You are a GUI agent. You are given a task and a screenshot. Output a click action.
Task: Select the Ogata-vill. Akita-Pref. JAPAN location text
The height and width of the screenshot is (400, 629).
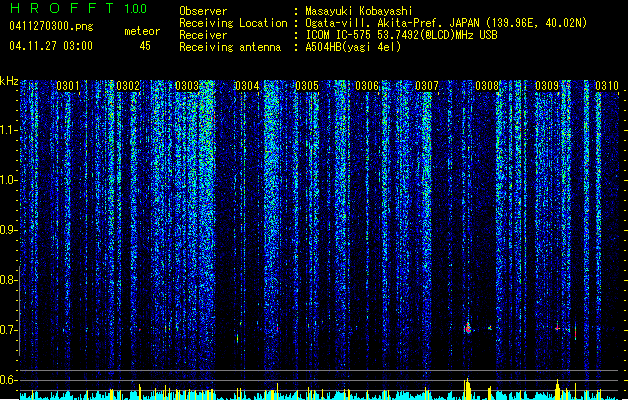click(x=446, y=23)
